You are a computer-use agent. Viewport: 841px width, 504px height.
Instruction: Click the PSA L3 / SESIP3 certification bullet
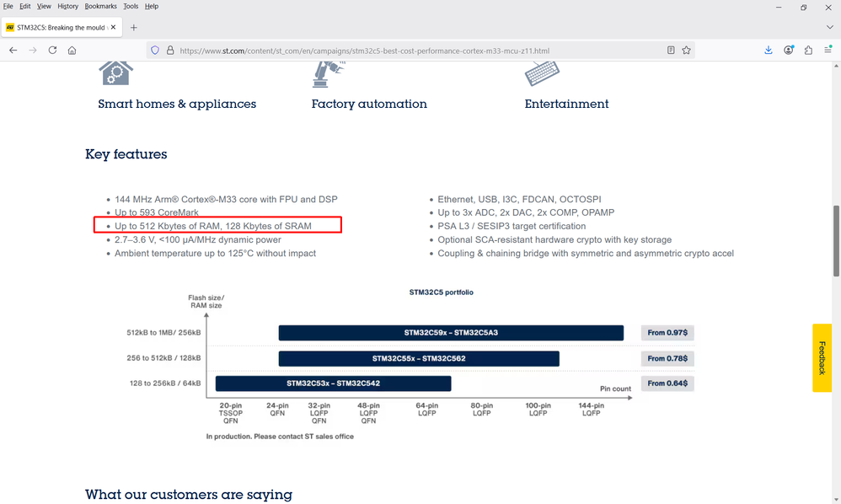512,226
